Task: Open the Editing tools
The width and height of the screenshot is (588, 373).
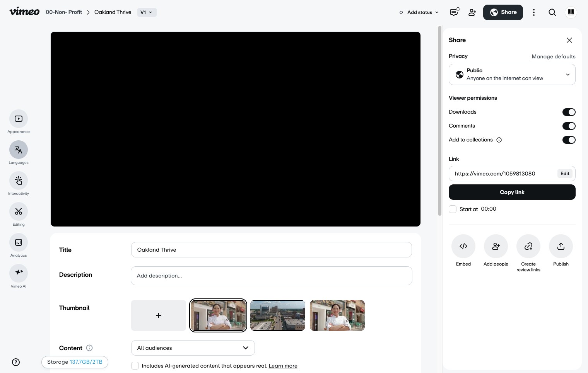Action: coord(19,212)
